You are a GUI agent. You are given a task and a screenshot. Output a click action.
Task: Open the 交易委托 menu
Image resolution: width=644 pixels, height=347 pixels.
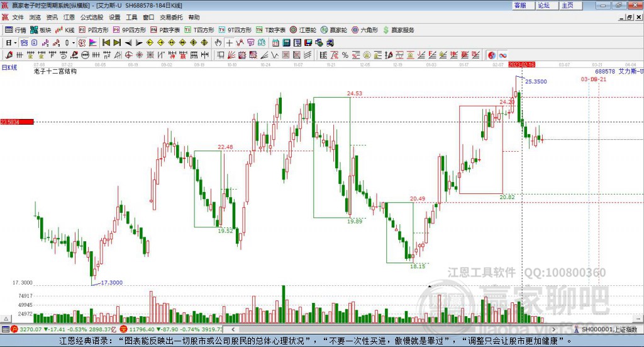click(171, 17)
